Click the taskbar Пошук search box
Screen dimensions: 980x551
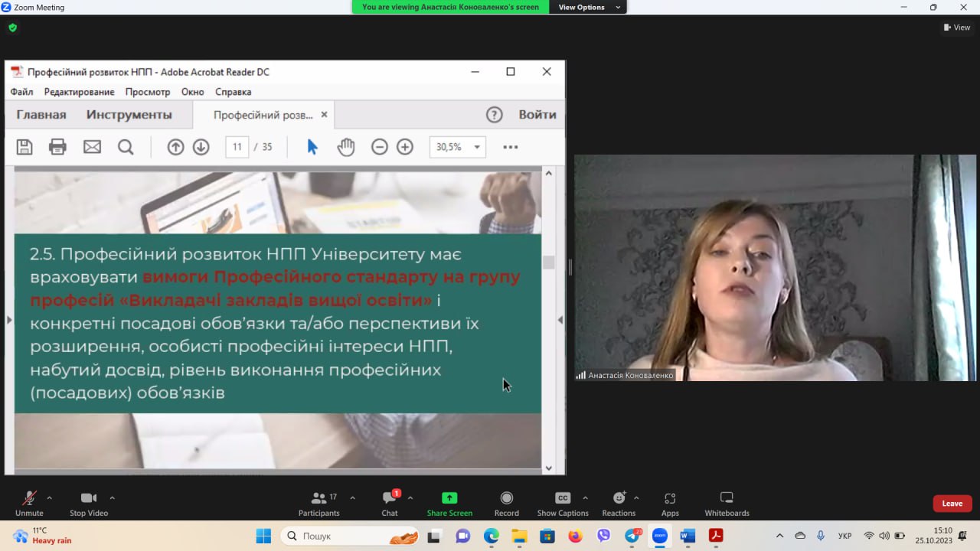pyautogui.click(x=351, y=536)
